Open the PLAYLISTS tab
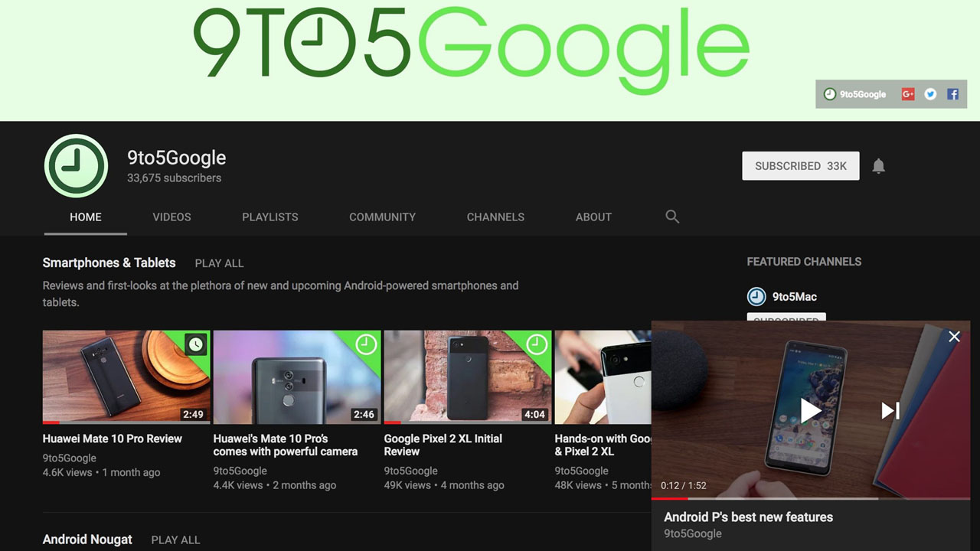Screen dimensions: 980x551 [270, 217]
